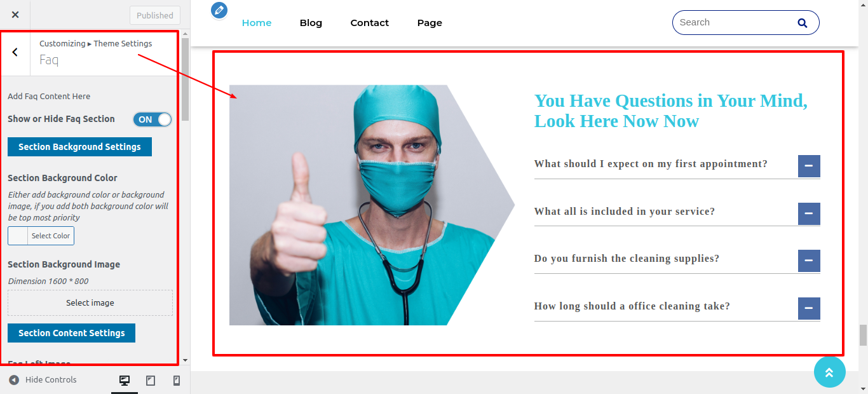Collapse 'Do you furnish the cleaning supplies' item
The image size is (868, 394).
(809, 261)
